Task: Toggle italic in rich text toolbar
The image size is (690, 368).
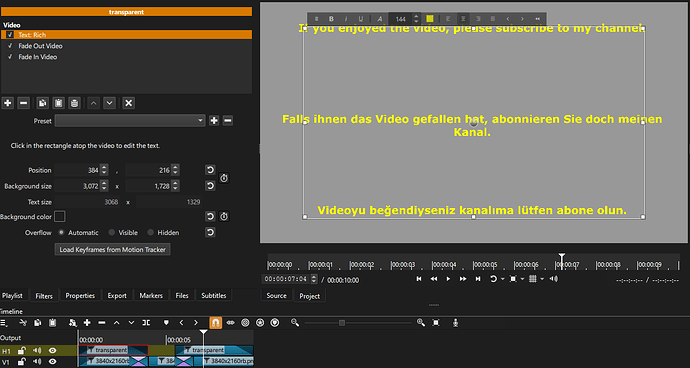Action: (346, 19)
